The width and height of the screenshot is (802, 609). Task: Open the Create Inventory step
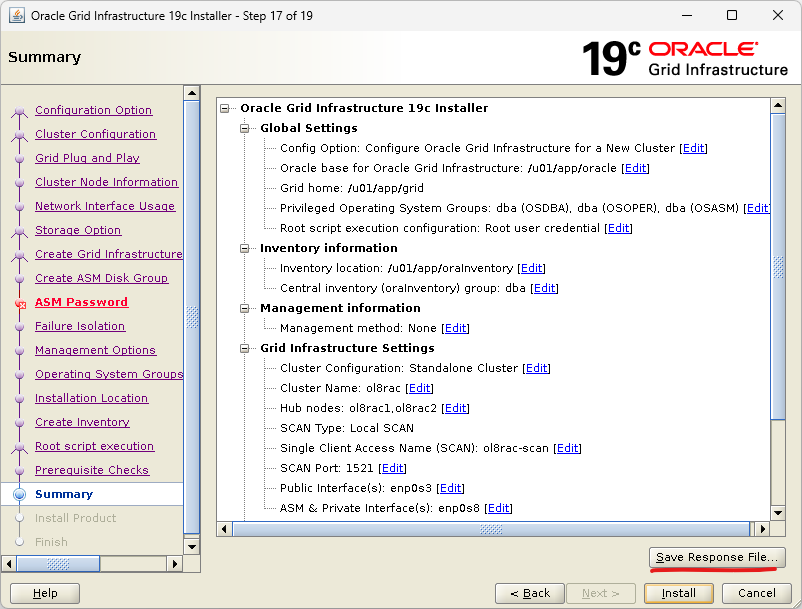click(x=82, y=423)
